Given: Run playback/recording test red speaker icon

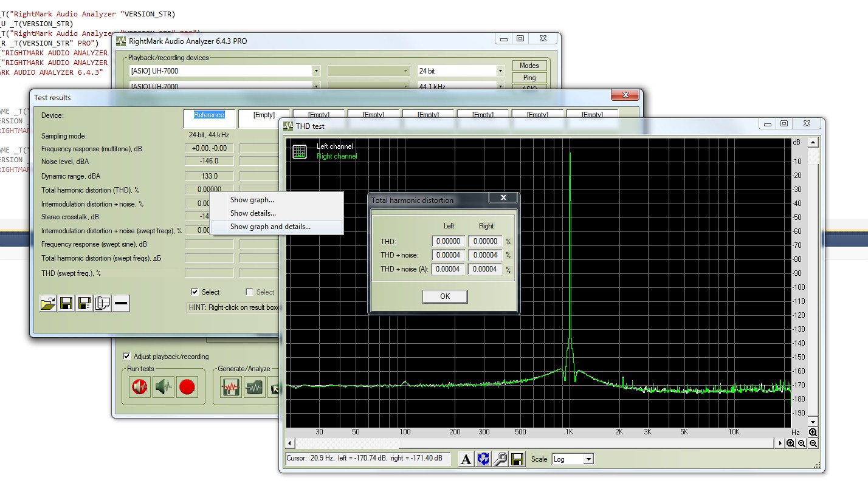Looking at the screenshot, I should coord(140,387).
